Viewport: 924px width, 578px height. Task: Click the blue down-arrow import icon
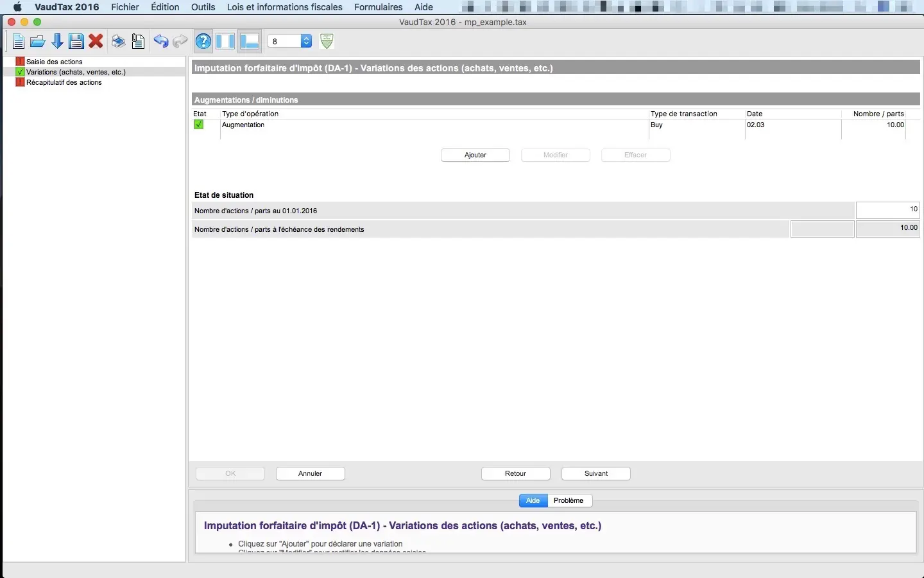(57, 42)
